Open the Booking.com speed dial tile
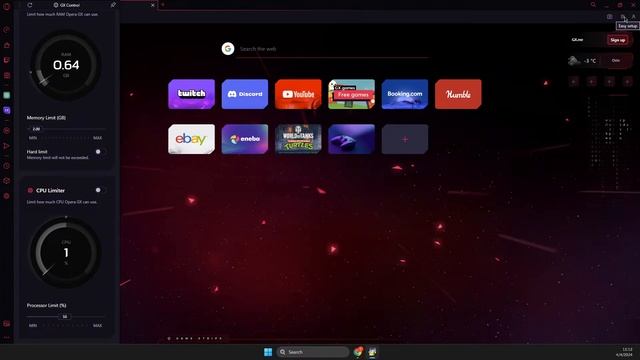Screen dimensions: 640x360 pos(405,94)
